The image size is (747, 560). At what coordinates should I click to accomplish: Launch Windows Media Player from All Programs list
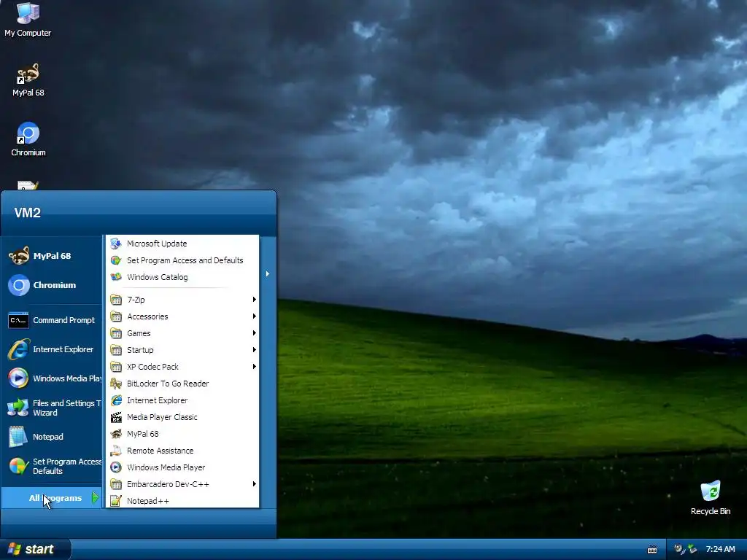182,467
